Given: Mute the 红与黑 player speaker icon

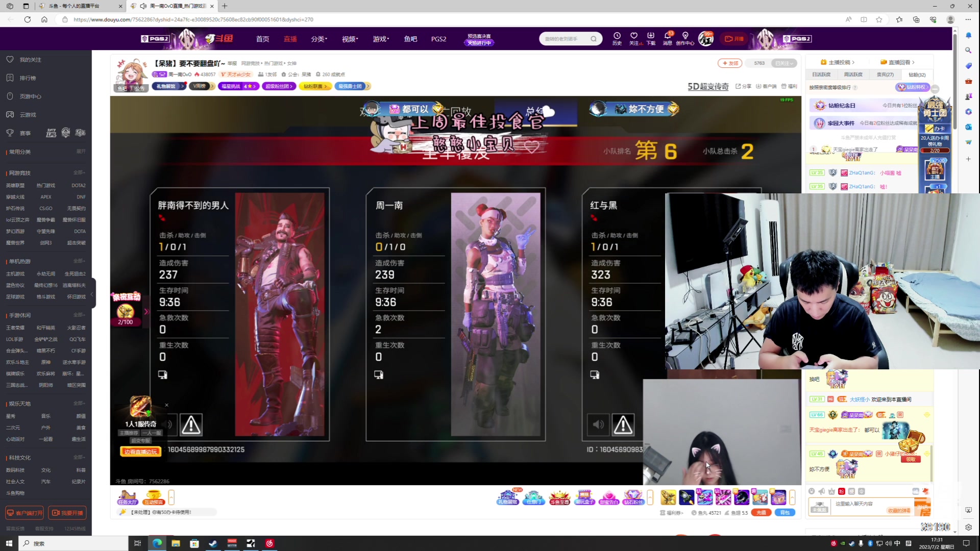Looking at the screenshot, I should (x=598, y=424).
